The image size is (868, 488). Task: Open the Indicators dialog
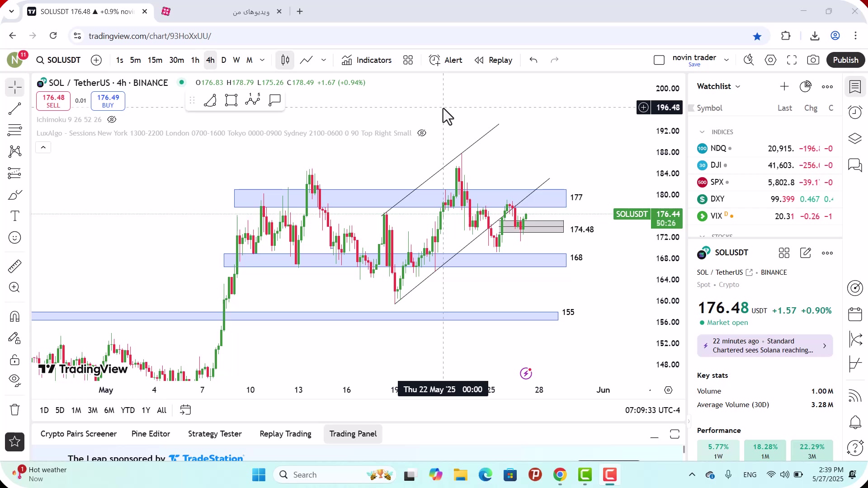[367, 60]
